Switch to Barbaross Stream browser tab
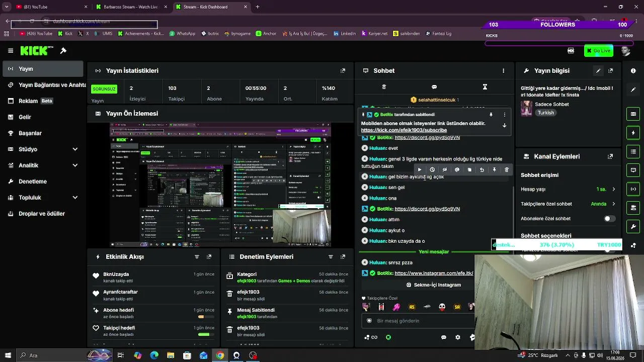644x362 pixels. click(131, 7)
